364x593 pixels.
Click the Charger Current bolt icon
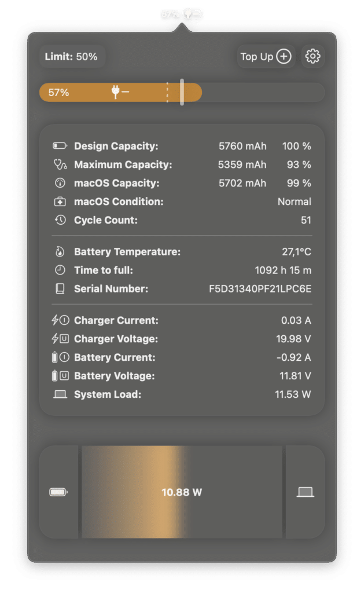point(60,320)
